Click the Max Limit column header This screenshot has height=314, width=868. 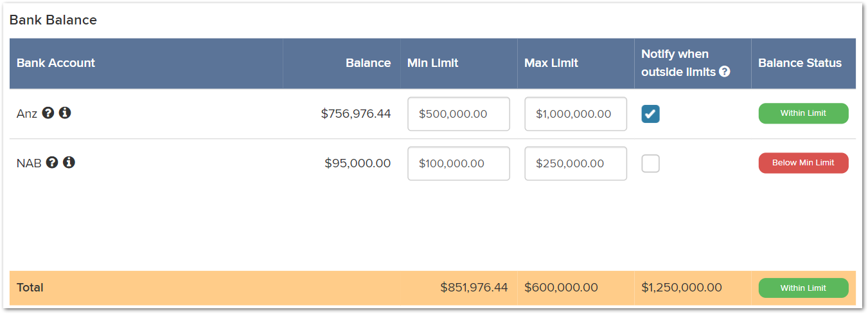click(551, 63)
